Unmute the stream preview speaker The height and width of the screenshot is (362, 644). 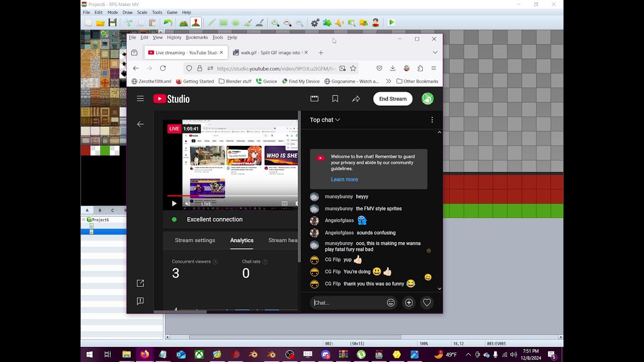point(188,204)
